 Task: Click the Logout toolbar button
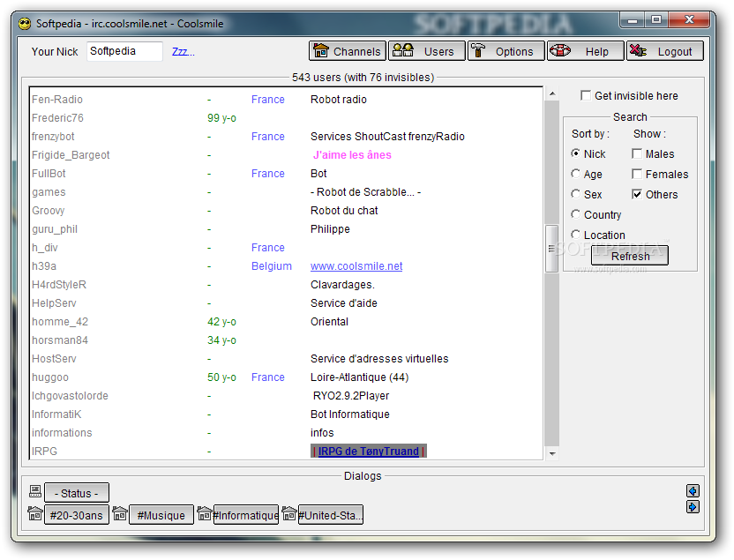click(664, 51)
